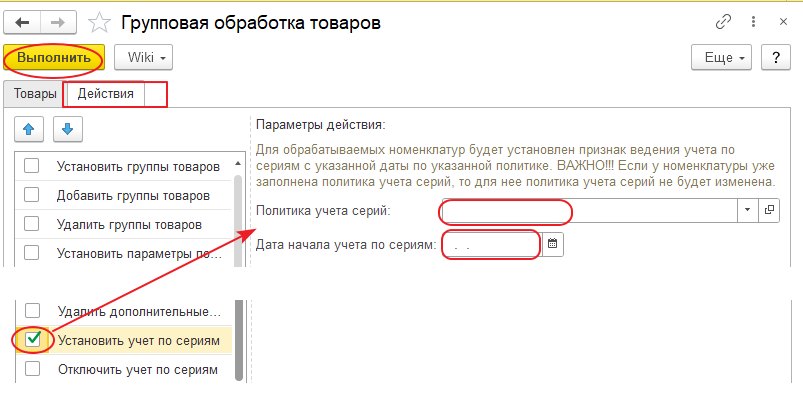Image resolution: width=803 pixels, height=393 pixels.
Task: Select the Установить параметры по… row text
Action: (x=139, y=253)
